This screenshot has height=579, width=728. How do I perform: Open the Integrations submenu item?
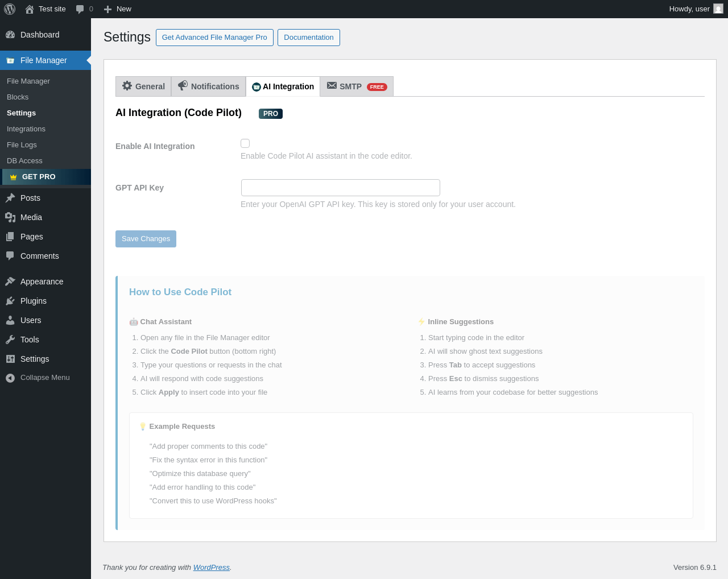(26, 129)
